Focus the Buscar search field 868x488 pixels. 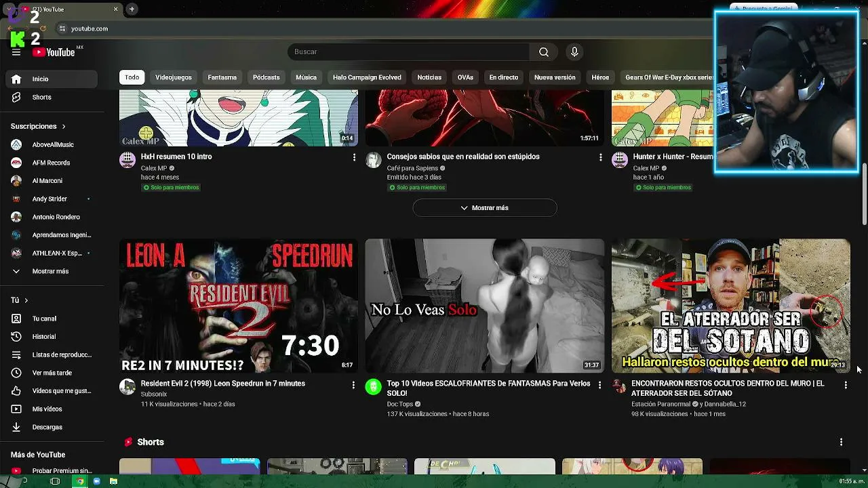click(x=409, y=52)
